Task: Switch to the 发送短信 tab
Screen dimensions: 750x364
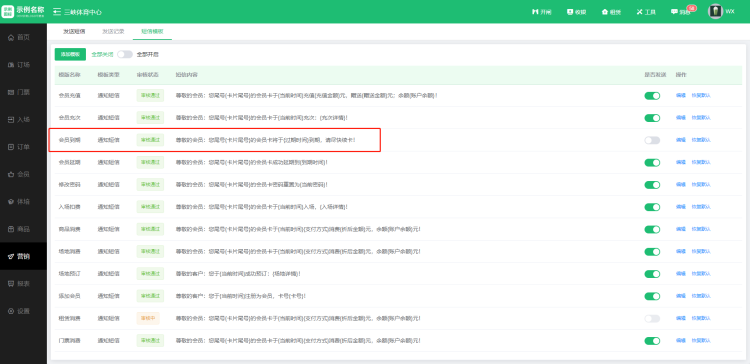Action: [74, 32]
